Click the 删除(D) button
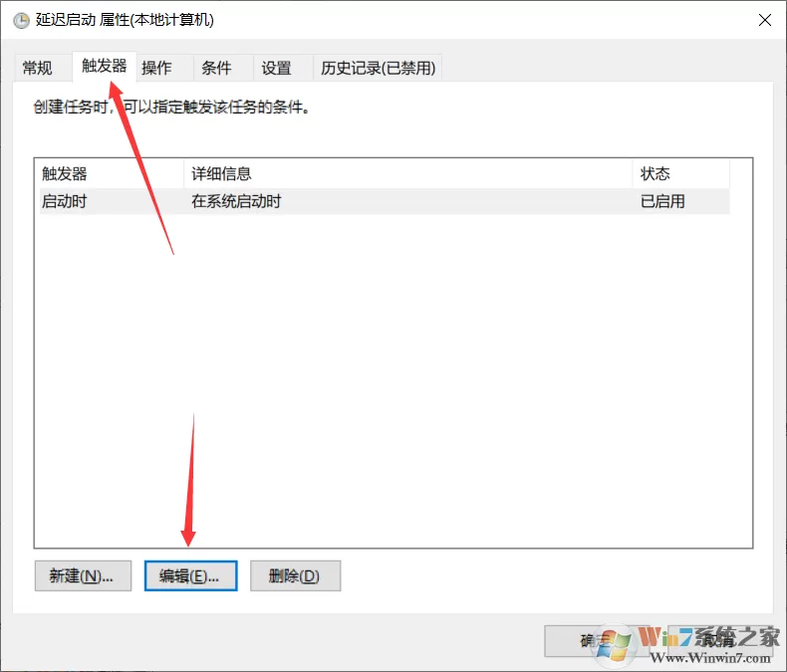The height and width of the screenshot is (672, 787). tap(295, 575)
